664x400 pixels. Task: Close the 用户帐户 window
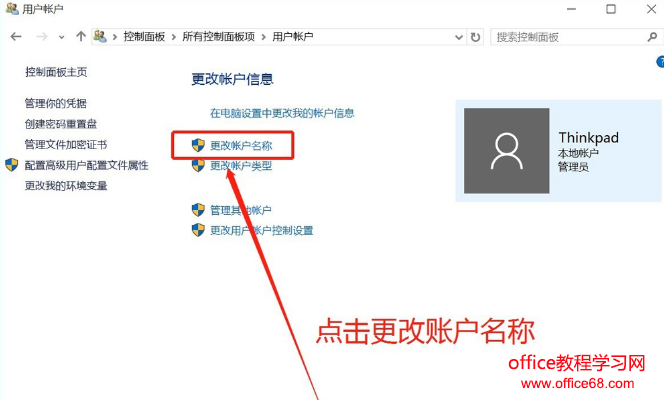point(651,9)
